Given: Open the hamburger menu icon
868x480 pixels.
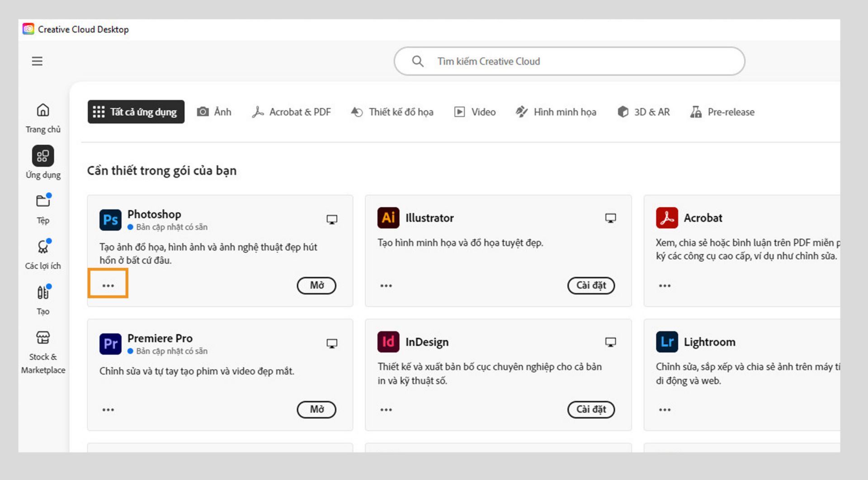Looking at the screenshot, I should point(37,61).
